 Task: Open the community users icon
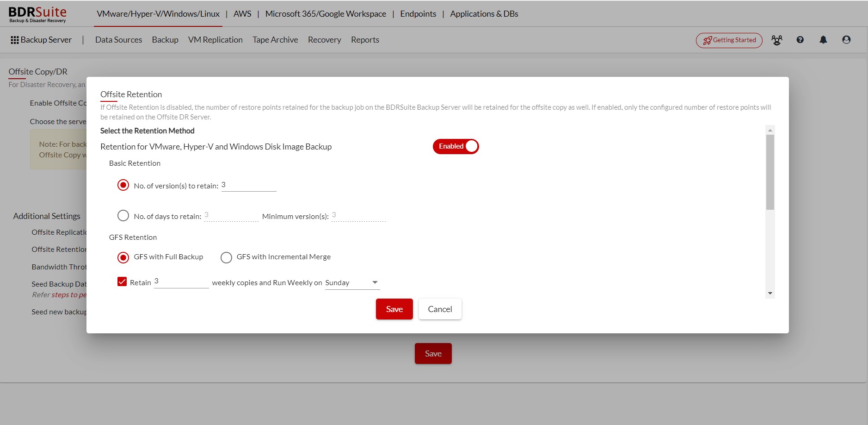777,40
